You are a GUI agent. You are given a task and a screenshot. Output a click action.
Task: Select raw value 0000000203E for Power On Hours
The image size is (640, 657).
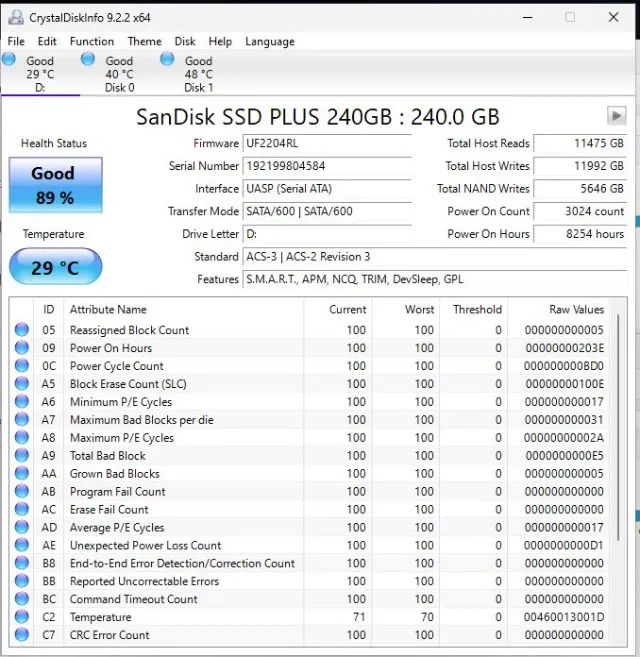565,348
